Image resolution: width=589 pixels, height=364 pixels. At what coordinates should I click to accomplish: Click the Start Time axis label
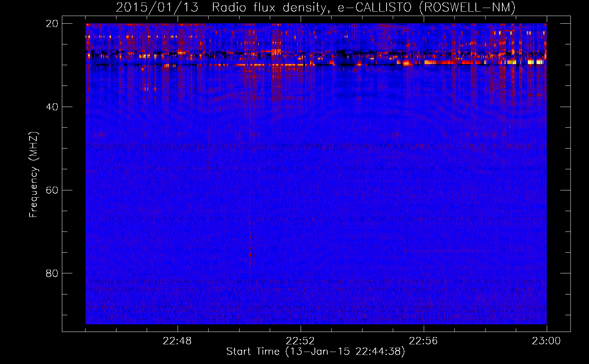(316, 352)
